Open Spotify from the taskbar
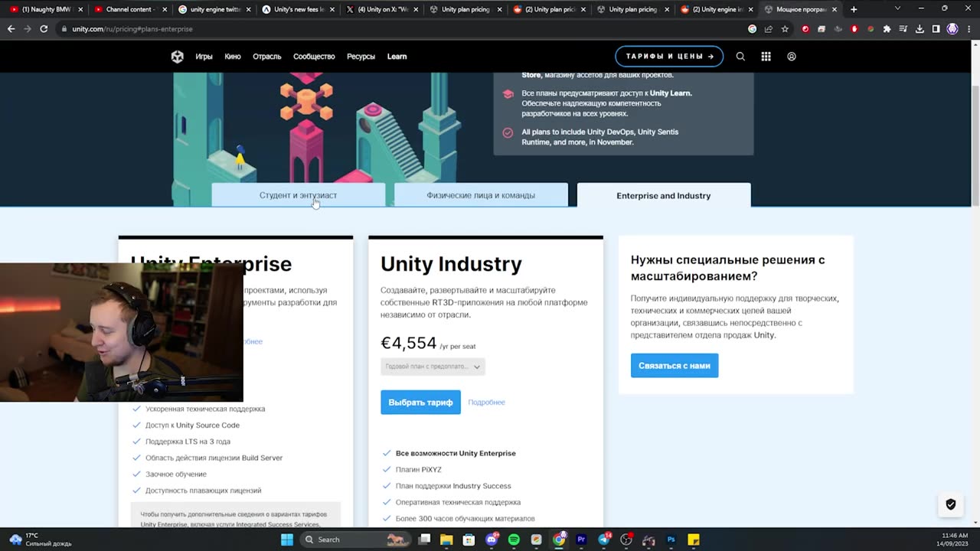The height and width of the screenshot is (551, 980). pyautogui.click(x=514, y=540)
